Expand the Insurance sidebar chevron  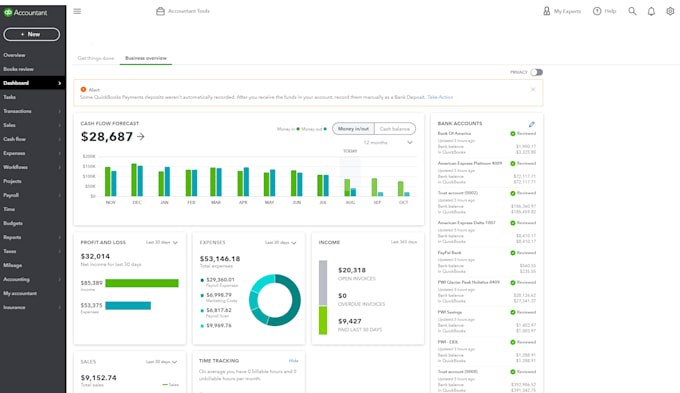(59, 308)
